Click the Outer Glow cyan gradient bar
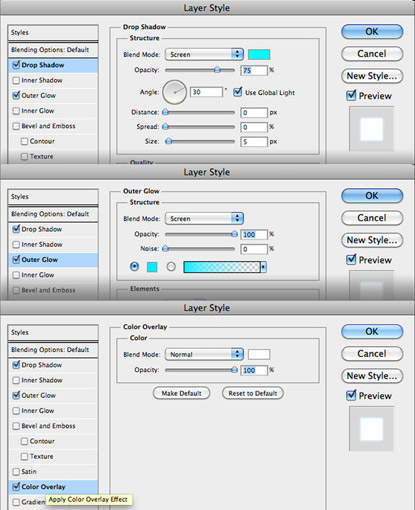Screen dimensions: 415x510 [x=222, y=267]
